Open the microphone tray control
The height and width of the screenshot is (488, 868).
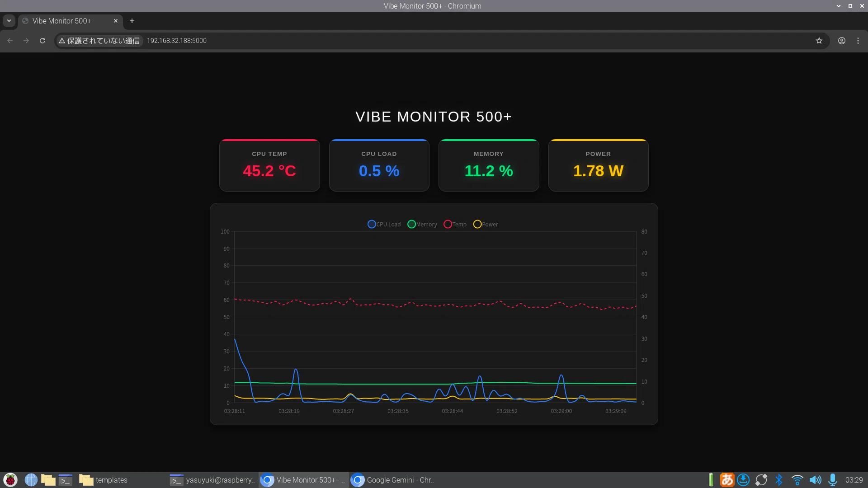[833, 480]
